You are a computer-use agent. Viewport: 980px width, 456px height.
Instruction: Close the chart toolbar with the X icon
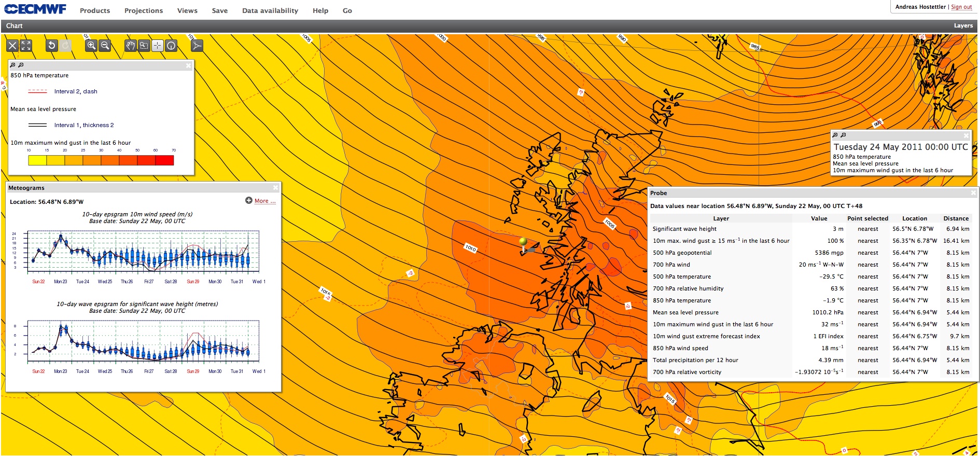tap(12, 46)
